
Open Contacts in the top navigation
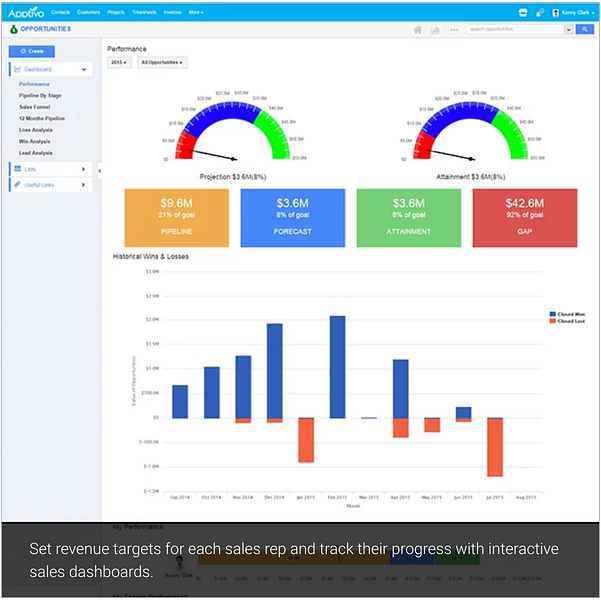tap(60, 12)
